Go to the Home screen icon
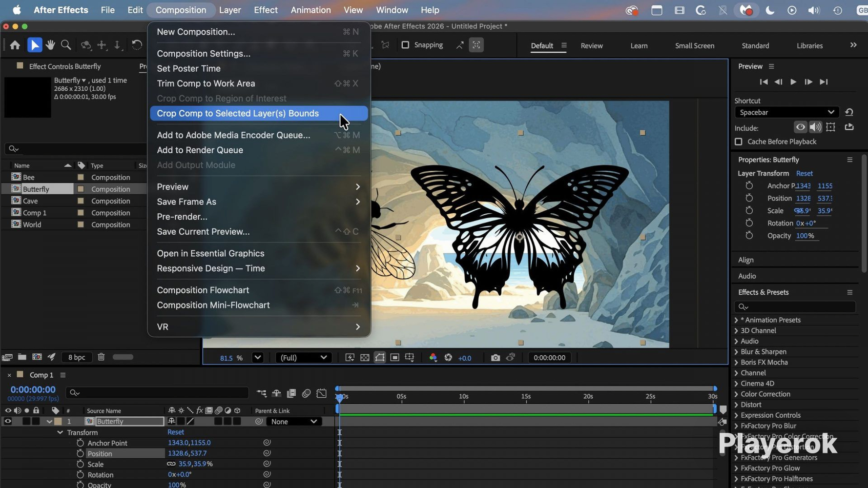The height and width of the screenshot is (488, 868). pyautogui.click(x=15, y=45)
